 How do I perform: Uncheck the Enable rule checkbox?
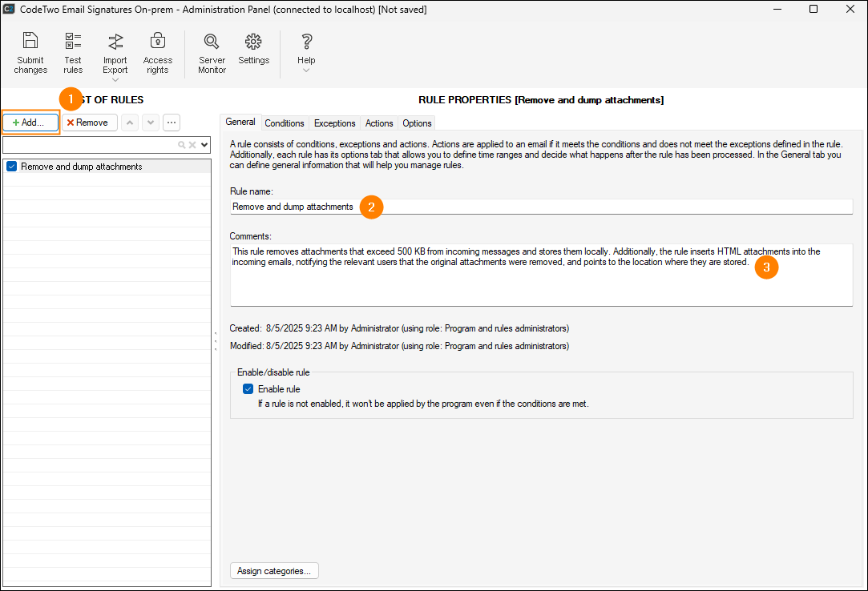click(248, 389)
